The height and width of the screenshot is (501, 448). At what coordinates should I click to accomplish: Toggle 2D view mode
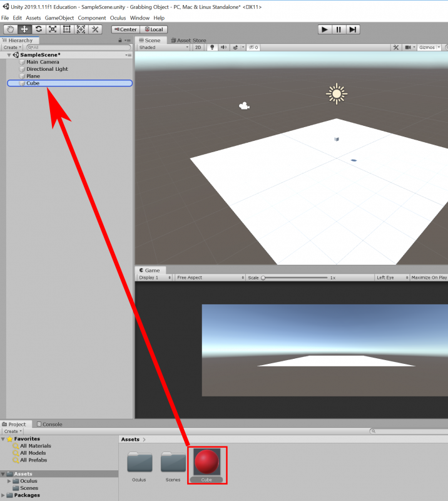tap(198, 48)
